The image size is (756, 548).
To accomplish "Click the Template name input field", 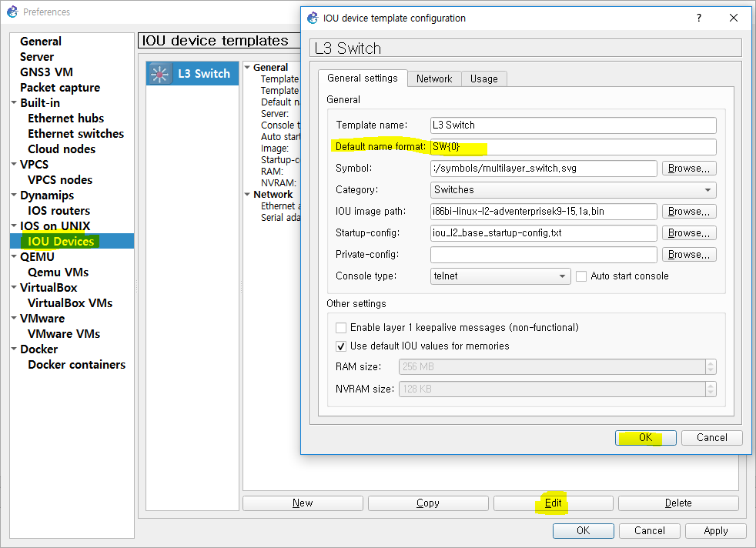I will click(574, 125).
